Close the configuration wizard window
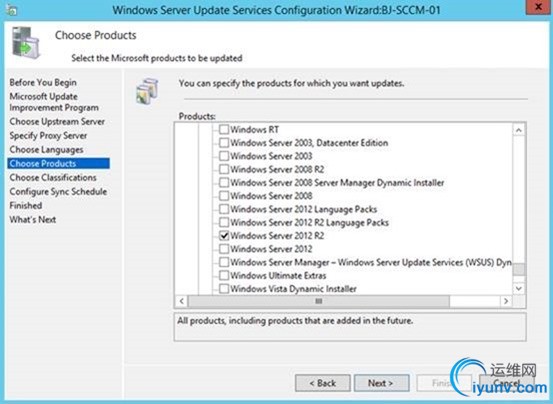 coord(537,7)
